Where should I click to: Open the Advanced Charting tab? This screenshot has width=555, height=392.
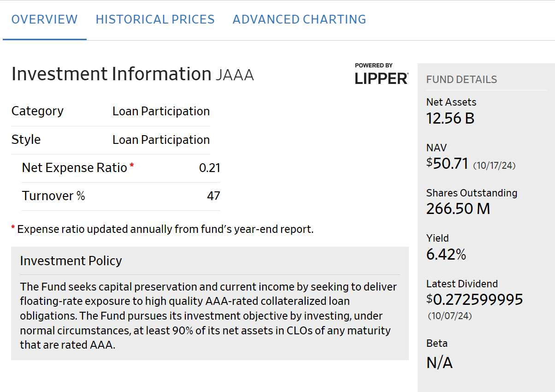click(x=299, y=19)
